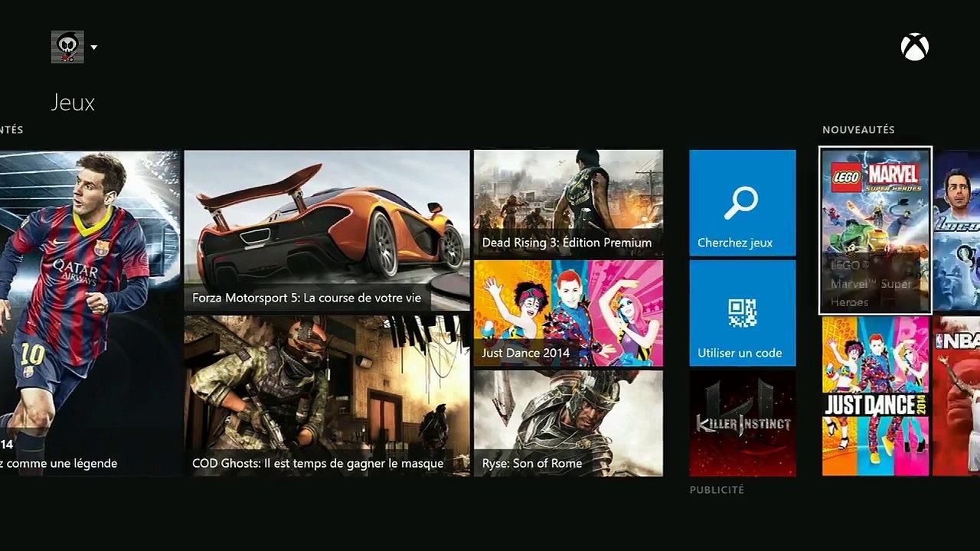The height and width of the screenshot is (551, 980).
Task: Click the COD Ghosts caption text
Action: [x=318, y=463]
